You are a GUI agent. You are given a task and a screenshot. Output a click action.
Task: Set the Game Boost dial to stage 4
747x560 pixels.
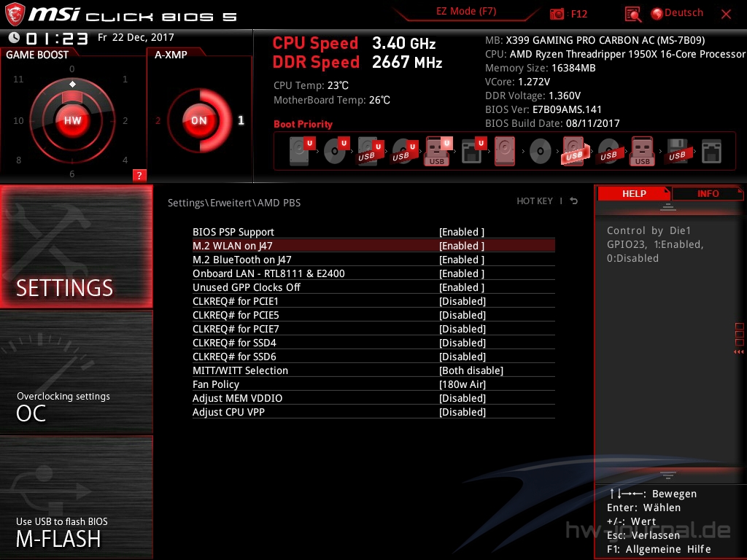point(125,160)
